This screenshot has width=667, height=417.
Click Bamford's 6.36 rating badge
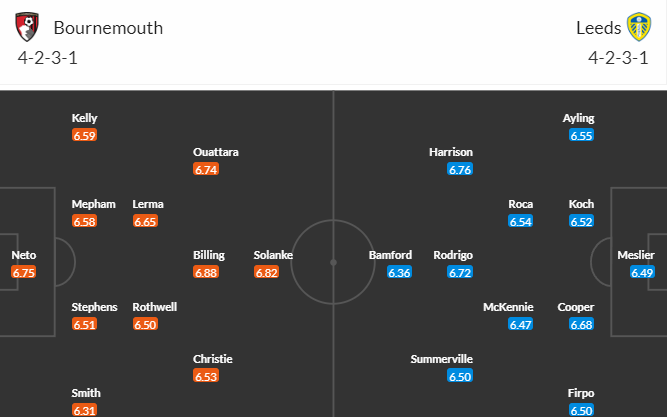tap(399, 272)
